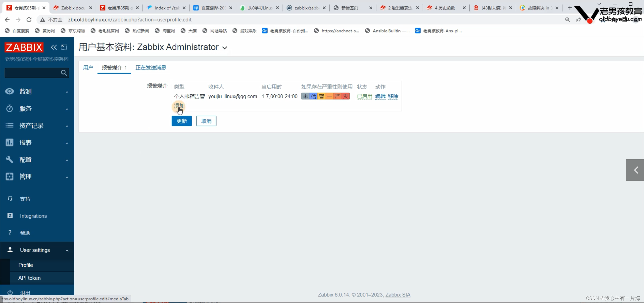The height and width of the screenshot is (303, 644).
Task: Collapse the User settings chevron
Action: [67, 251]
